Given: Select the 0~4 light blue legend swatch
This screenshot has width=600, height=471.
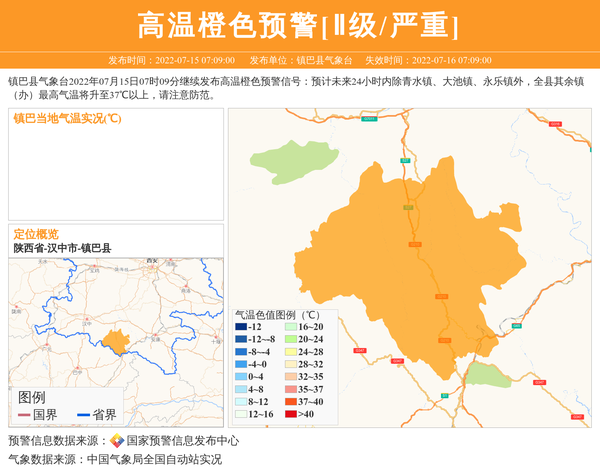Looking at the screenshot, I should click(x=241, y=376).
